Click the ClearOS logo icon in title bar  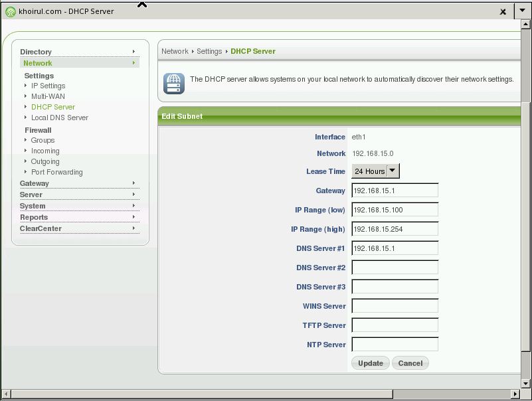pos(11,12)
